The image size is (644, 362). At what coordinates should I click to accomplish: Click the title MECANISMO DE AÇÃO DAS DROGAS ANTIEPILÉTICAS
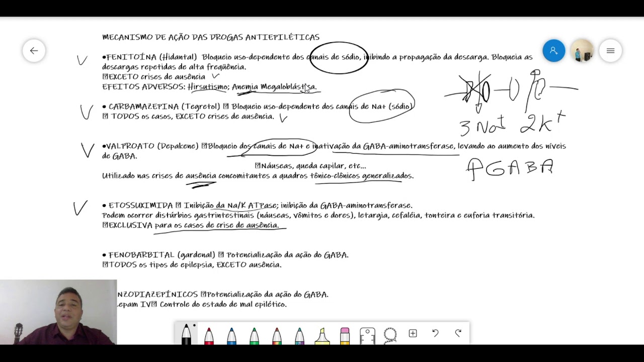[211, 37]
